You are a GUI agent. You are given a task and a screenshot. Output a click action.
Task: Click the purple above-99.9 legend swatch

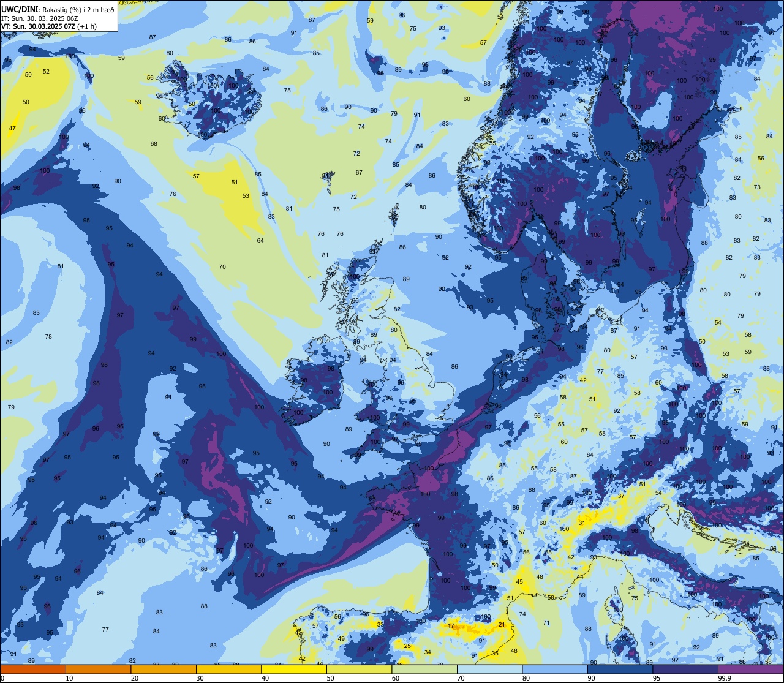[751, 669]
